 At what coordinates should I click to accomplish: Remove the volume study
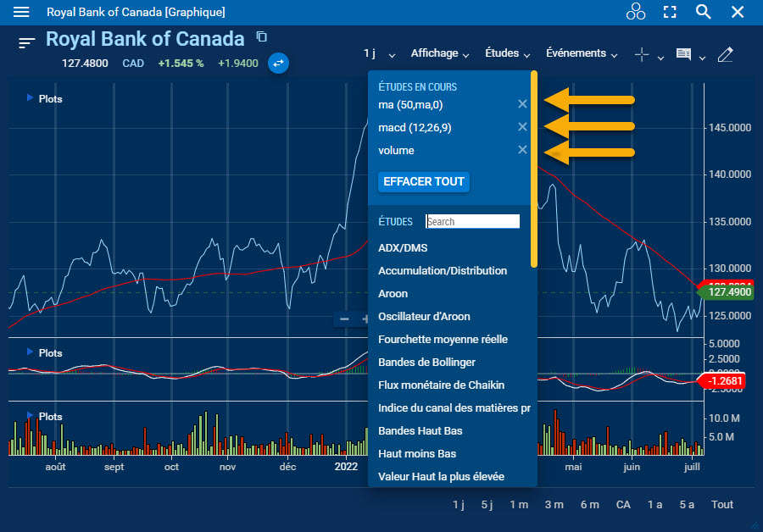522,150
